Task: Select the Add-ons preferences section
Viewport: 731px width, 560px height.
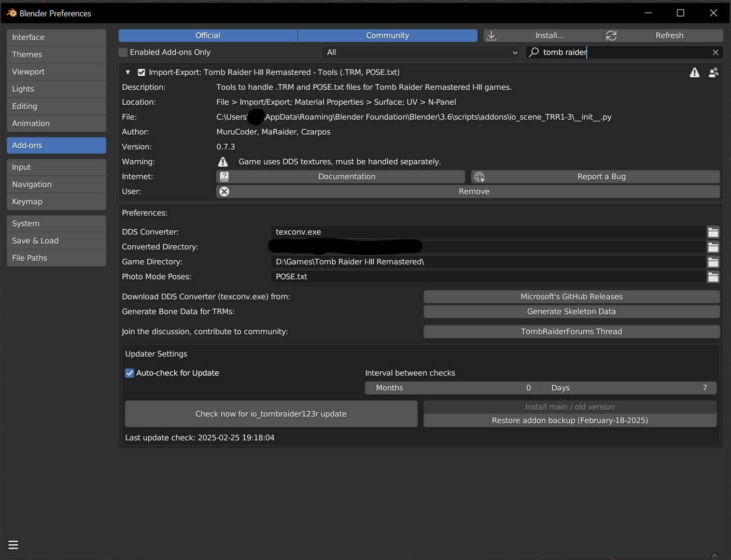Action: pyautogui.click(x=57, y=145)
